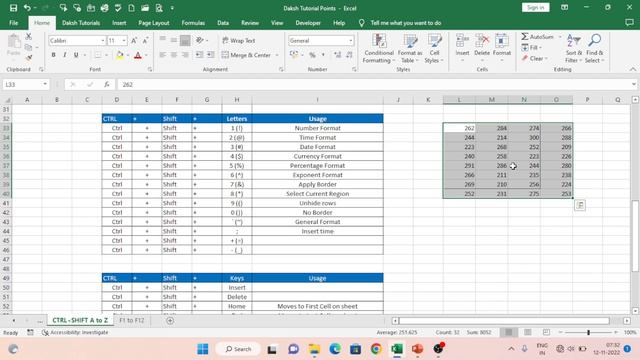Image resolution: width=640 pixels, height=360 pixels.
Task: Click the taskbar Search box
Action: coord(238,349)
